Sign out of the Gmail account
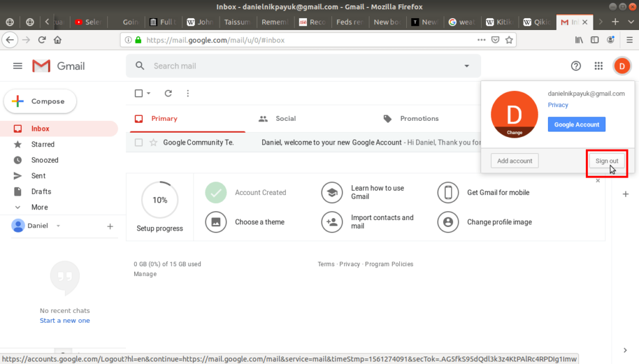 pos(607,161)
